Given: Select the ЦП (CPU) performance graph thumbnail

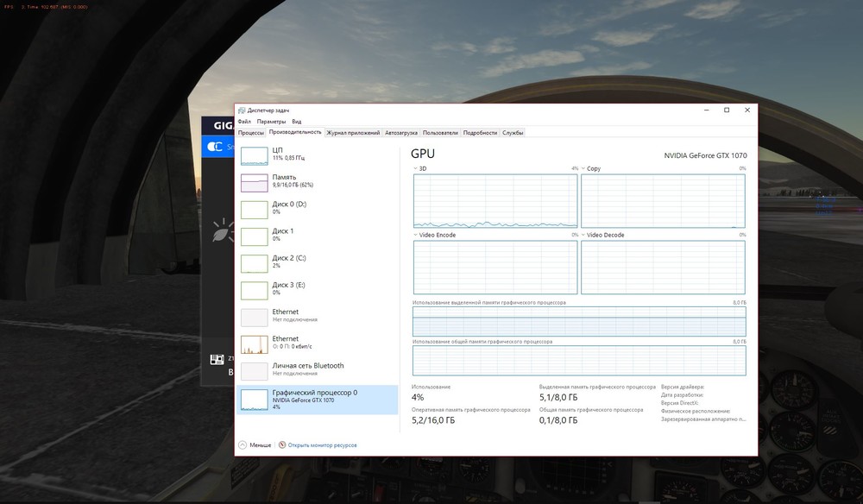Looking at the screenshot, I should [x=254, y=155].
